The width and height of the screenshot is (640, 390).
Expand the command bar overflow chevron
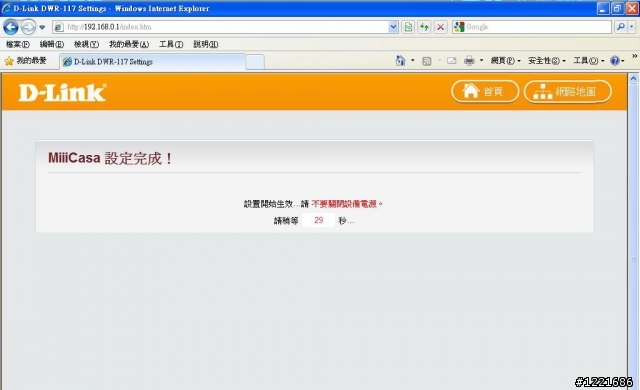click(635, 56)
